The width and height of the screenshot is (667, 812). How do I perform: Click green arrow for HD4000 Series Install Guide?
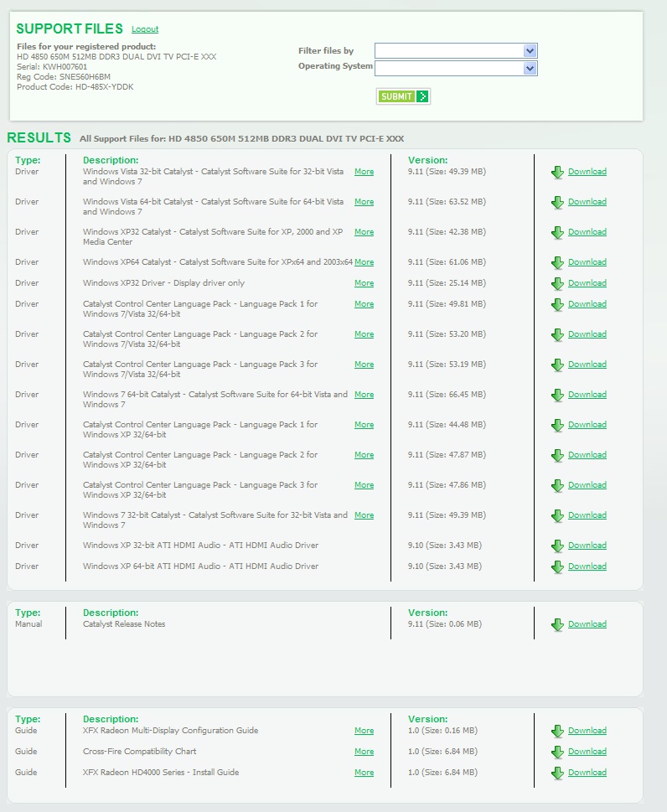(x=558, y=773)
